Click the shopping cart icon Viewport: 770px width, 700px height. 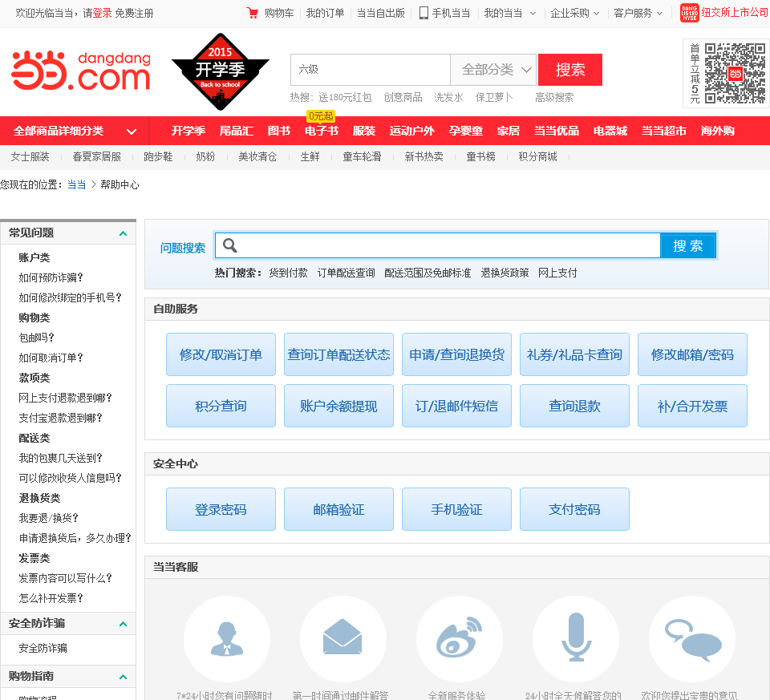tap(253, 14)
